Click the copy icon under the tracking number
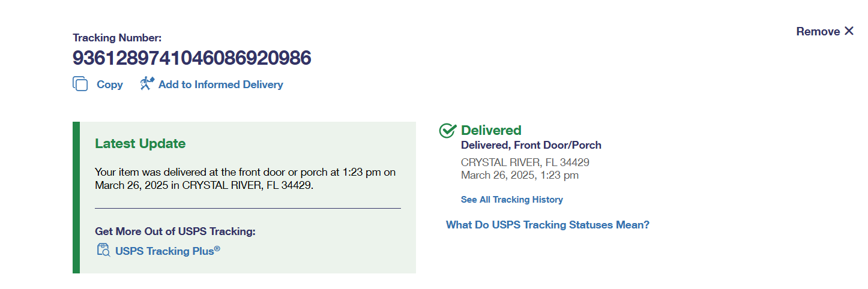Viewport: 868px width, 289px height. tap(80, 84)
